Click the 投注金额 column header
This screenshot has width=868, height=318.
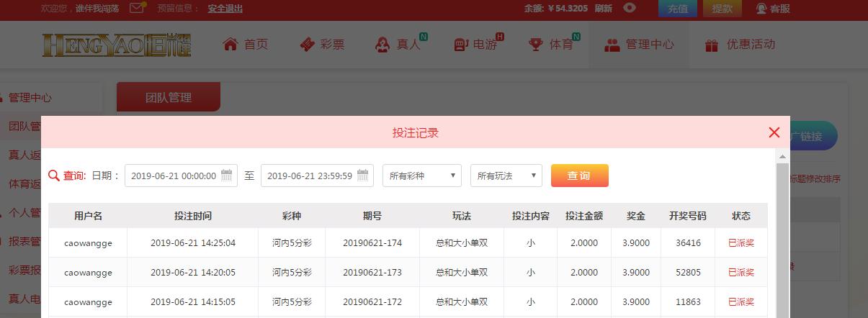click(x=584, y=216)
